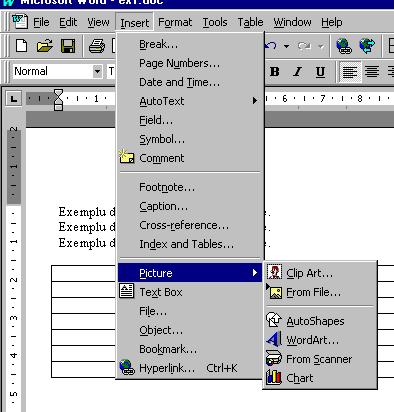This screenshot has height=412, width=394.
Task: Expand the Picture submenu
Action: [190, 273]
